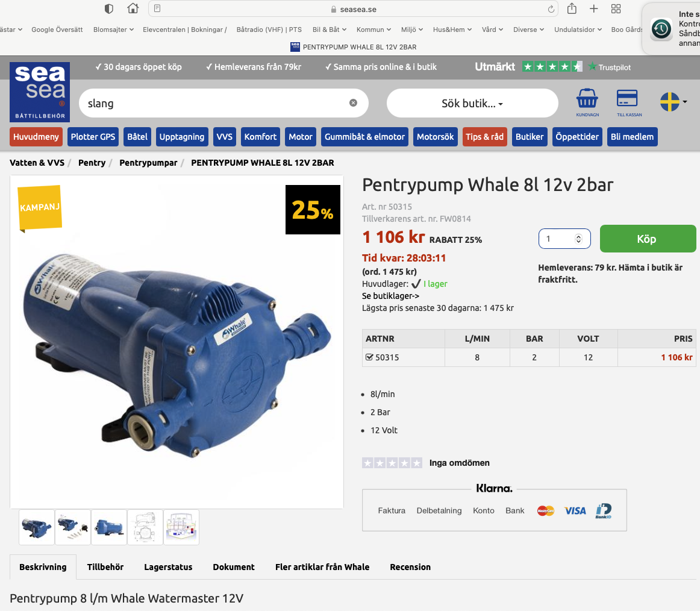Click the quantity stepper arrows
Viewport: 700px width, 611px height.
click(x=578, y=239)
